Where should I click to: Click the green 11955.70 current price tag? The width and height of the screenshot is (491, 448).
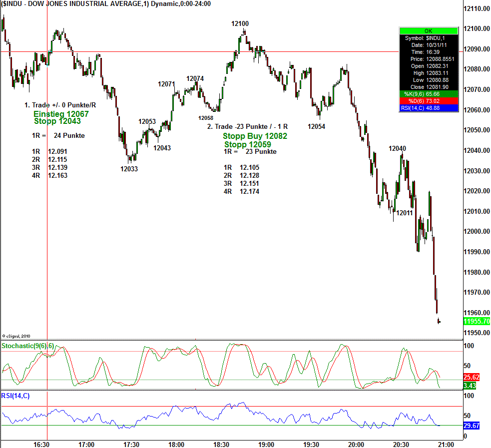[476, 322]
